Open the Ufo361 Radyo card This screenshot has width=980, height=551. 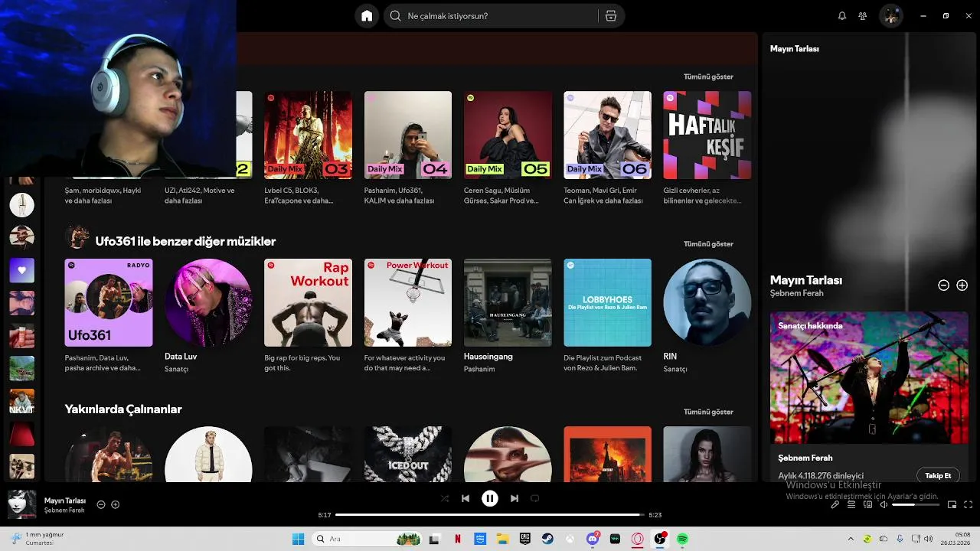pos(109,302)
